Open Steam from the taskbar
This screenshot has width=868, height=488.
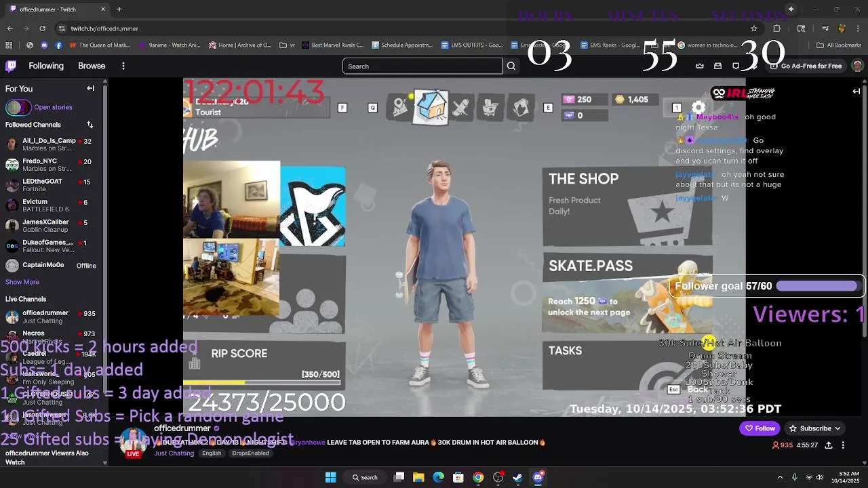tap(517, 477)
